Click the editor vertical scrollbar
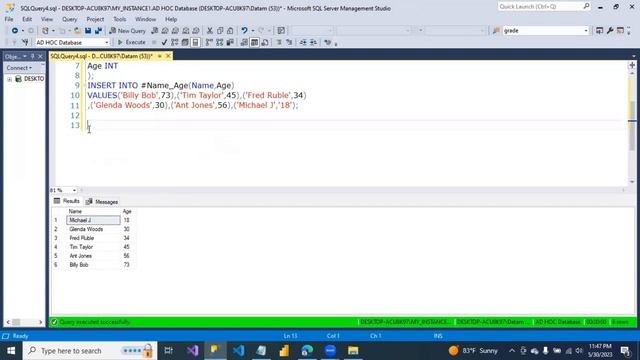Image resolution: width=640 pixels, height=360 pixels. (632, 127)
